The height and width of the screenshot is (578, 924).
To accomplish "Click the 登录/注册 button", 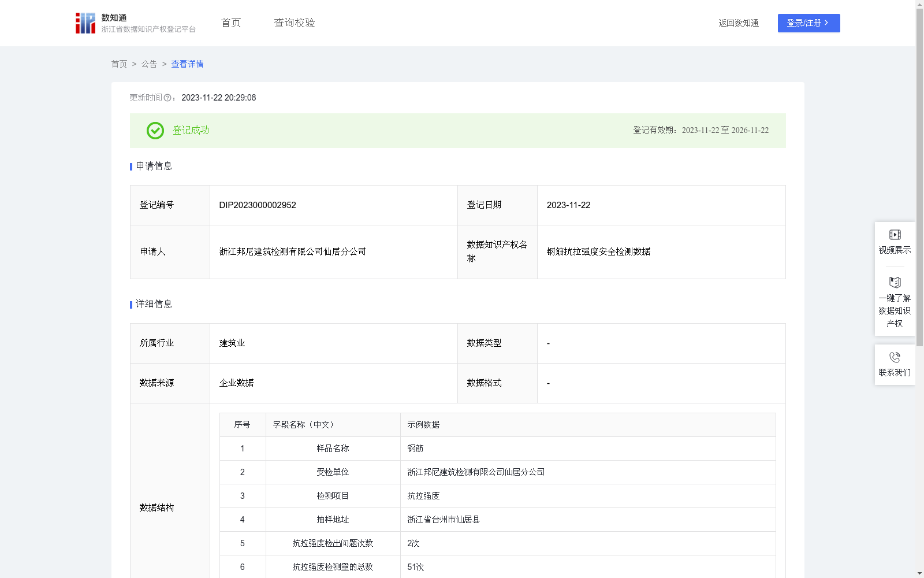I will pyautogui.click(x=808, y=23).
